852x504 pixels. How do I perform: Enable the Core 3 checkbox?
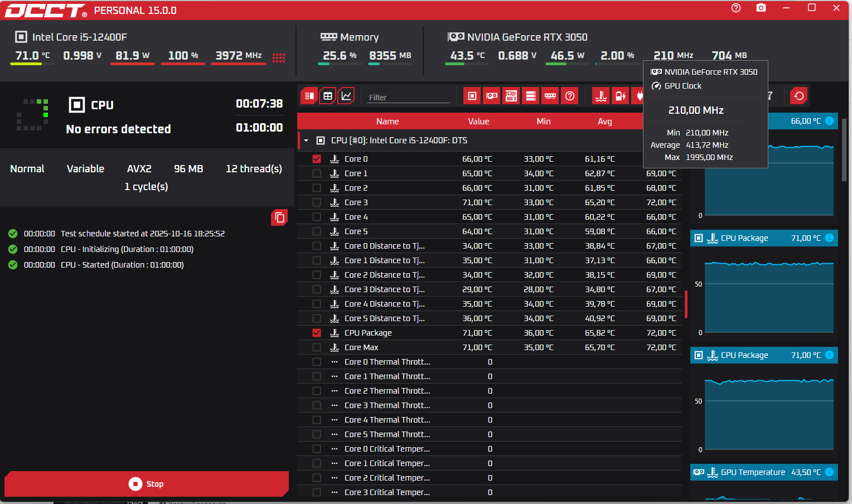coord(317,202)
